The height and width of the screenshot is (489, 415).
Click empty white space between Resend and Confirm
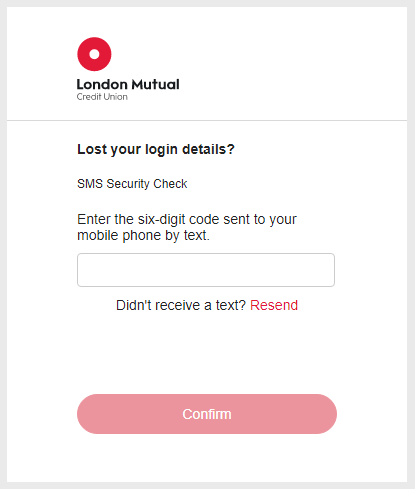pyautogui.click(x=207, y=353)
